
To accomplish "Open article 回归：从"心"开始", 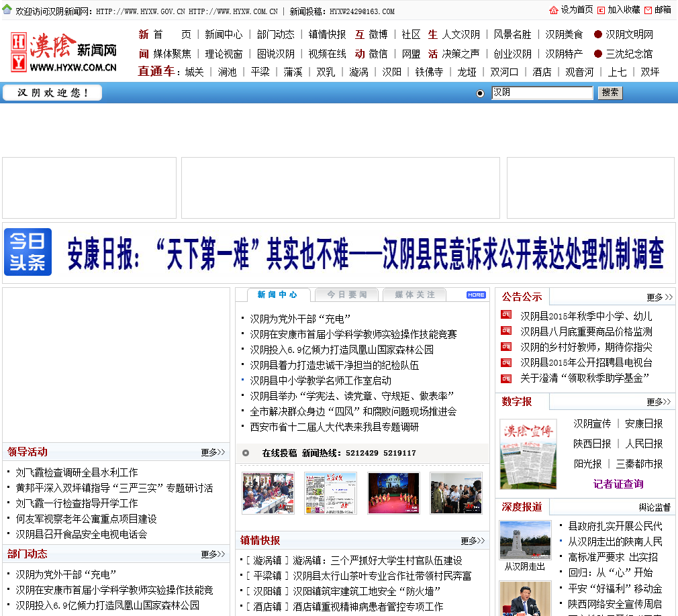I will click(x=610, y=573).
